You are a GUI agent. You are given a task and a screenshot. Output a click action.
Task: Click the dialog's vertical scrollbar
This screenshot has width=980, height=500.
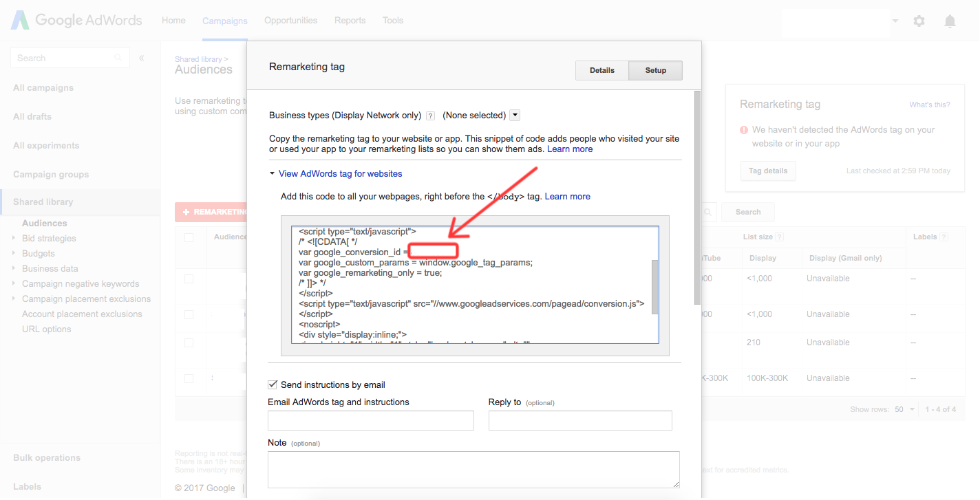point(697,197)
